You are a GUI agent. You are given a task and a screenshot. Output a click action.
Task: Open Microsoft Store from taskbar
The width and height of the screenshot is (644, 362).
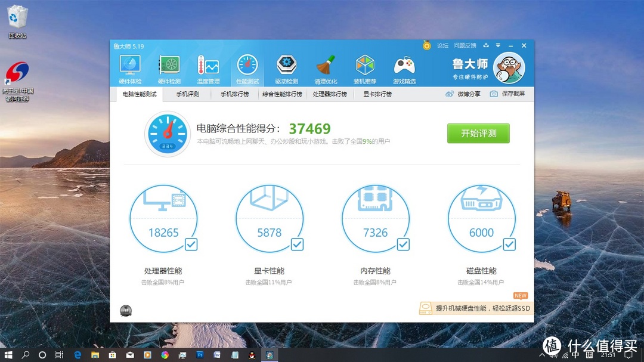(x=112, y=355)
